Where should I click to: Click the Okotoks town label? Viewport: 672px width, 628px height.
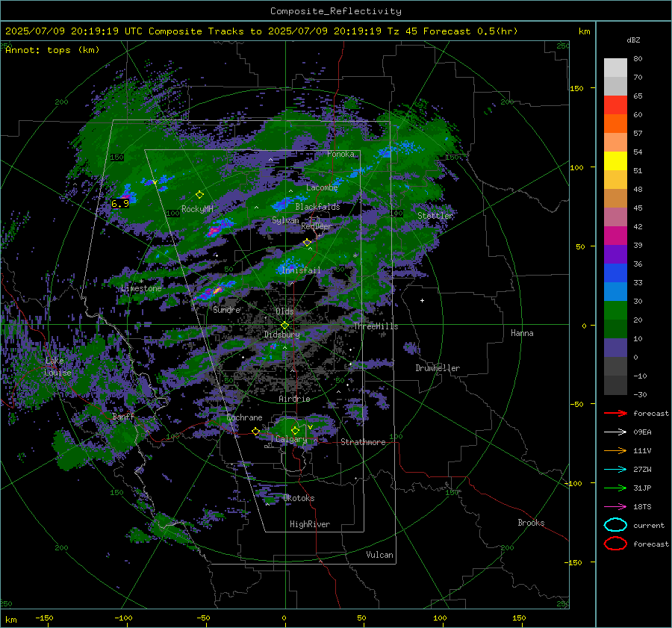coord(299,498)
